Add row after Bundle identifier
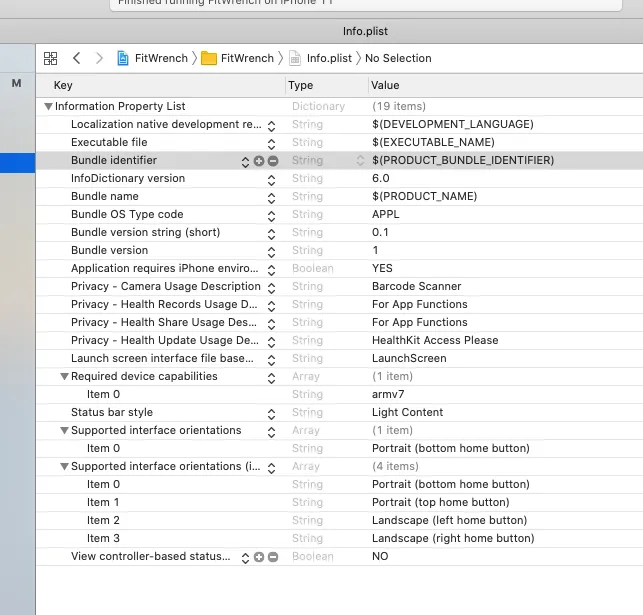The height and width of the screenshot is (615, 643). coord(259,161)
